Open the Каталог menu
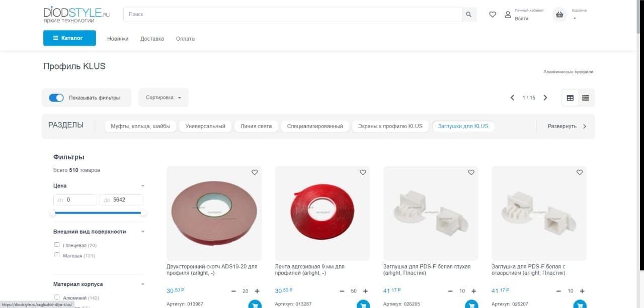 pyautogui.click(x=69, y=38)
